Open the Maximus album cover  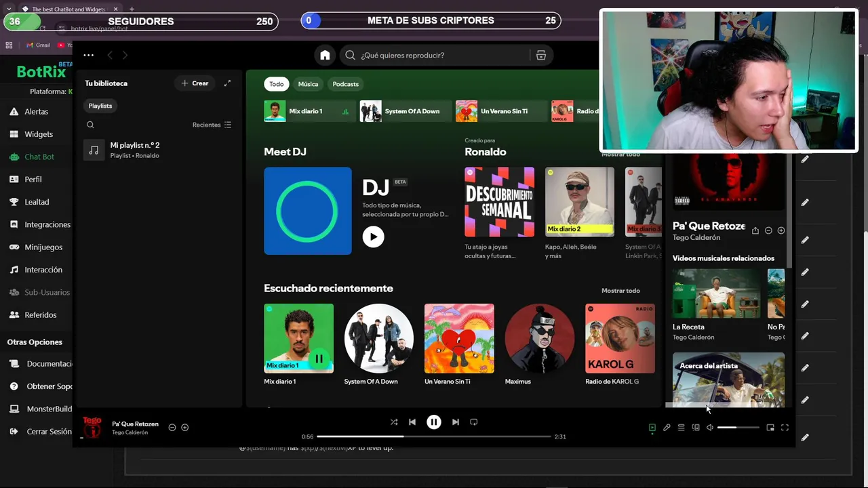540,338
